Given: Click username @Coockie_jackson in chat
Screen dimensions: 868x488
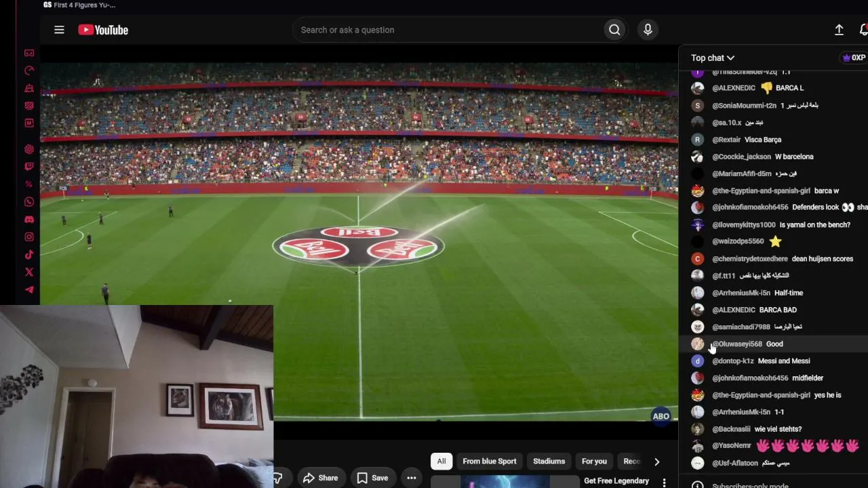Looking at the screenshot, I should (x=741, y=157).
